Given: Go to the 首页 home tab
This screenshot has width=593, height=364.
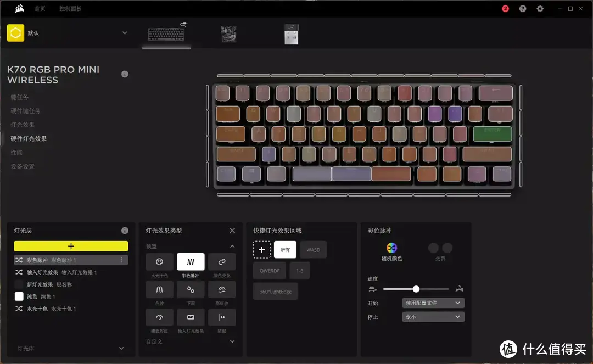Looking at the screenshot, I should tap(40, 9).
